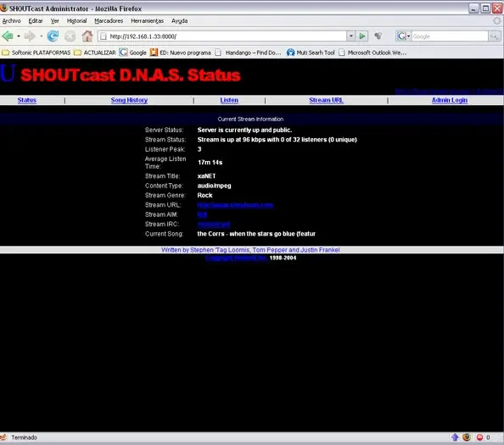Screen dimensions: 504x445
Task: Open the Song History link
Action: [x=129, y=100]
